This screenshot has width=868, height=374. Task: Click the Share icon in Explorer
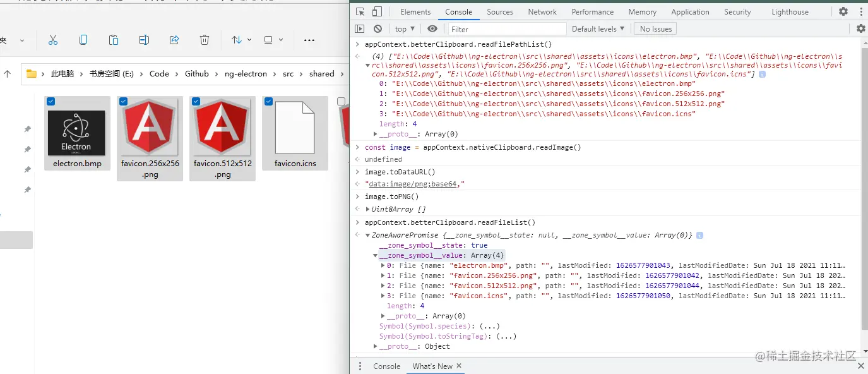point(174,40)
